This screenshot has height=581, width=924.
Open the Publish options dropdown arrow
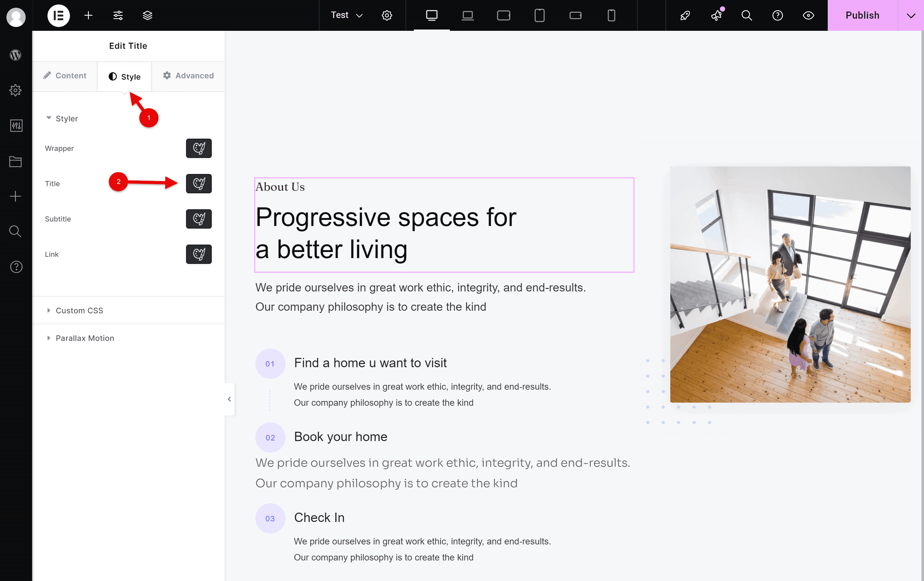911,15
